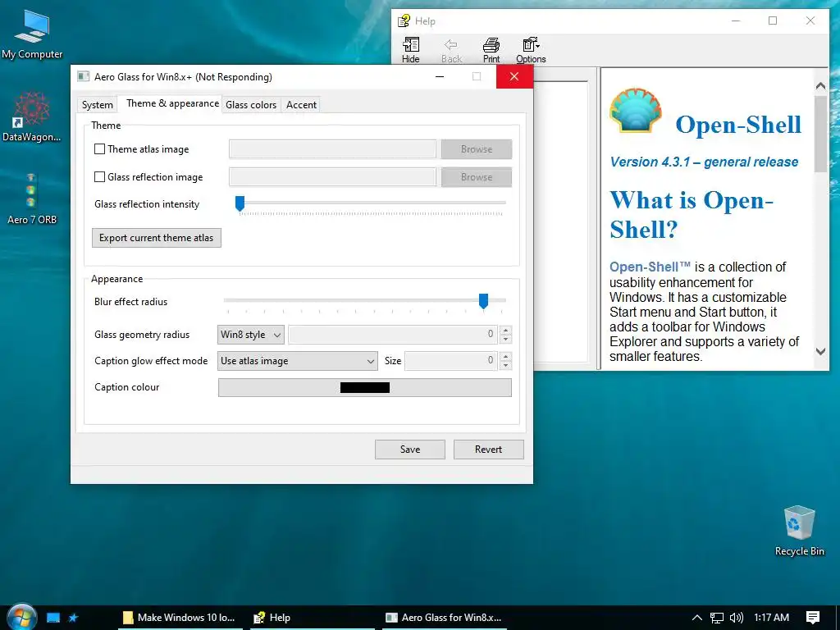Click the Open-Shell™ link text
The image size is (840, 630).
click(650, 267)
